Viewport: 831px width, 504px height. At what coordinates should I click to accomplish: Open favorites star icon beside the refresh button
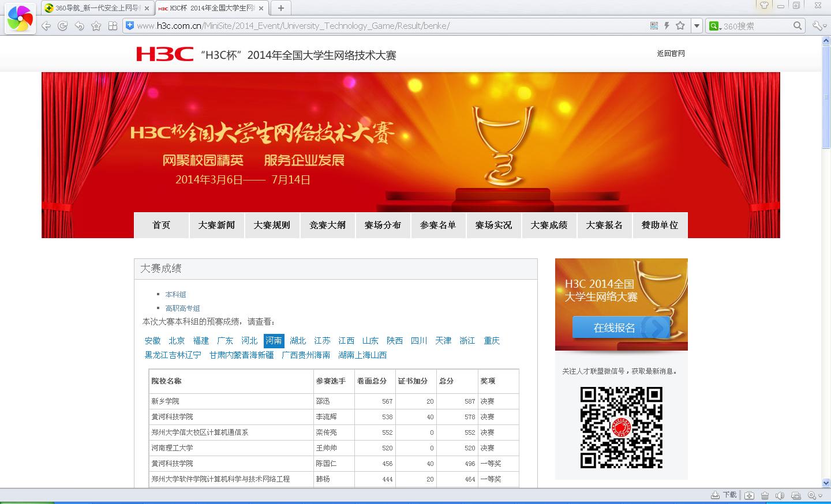pos(96,26)
